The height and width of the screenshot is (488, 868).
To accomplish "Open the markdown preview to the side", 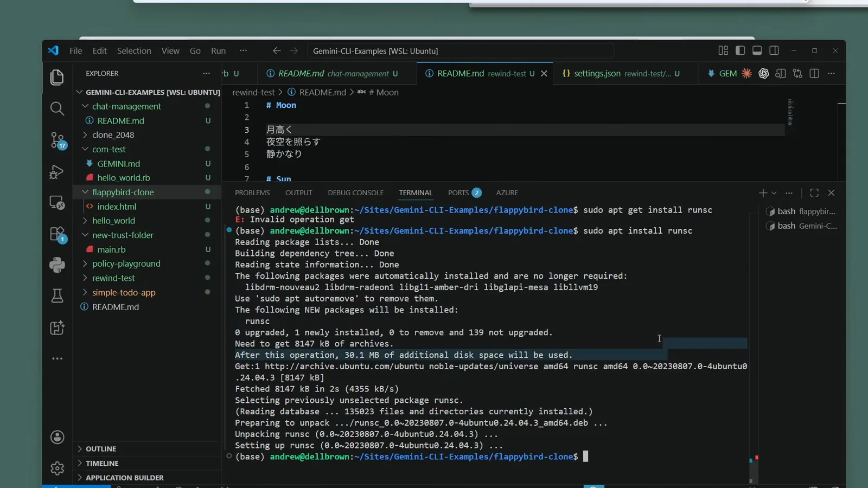I will (x=781, y=73).
